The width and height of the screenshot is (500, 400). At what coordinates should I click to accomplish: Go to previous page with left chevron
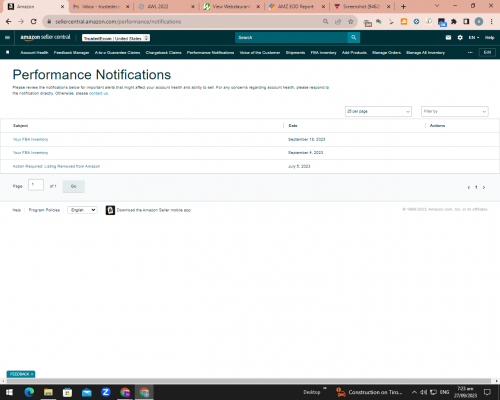[469, 187]
